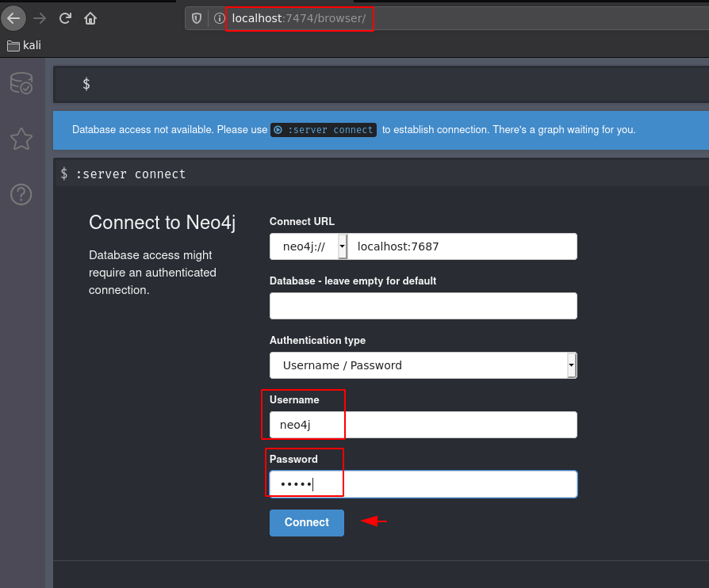Click the :server connect banner link
This screenshot has width=709, height=588.
pos(323,130)
